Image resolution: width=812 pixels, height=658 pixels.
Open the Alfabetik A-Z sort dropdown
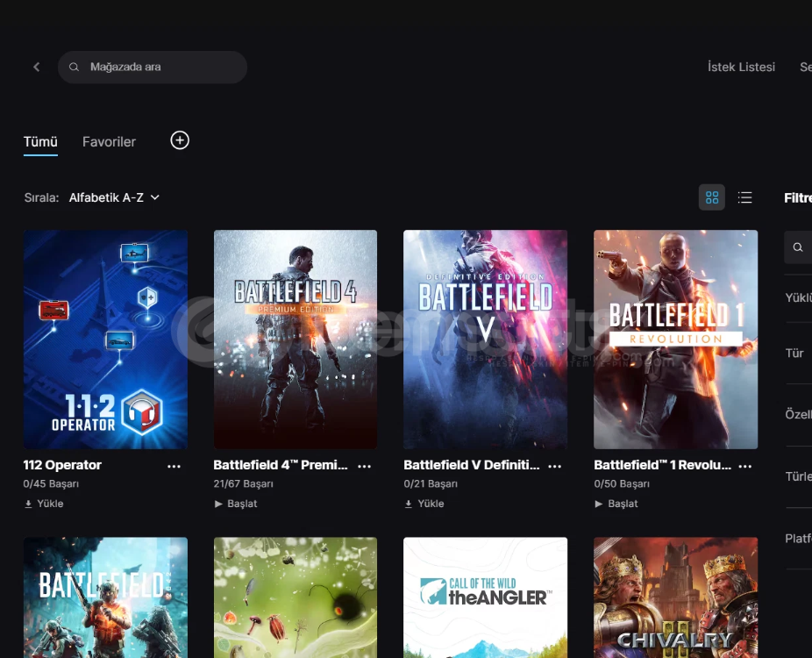click(114, 197)
